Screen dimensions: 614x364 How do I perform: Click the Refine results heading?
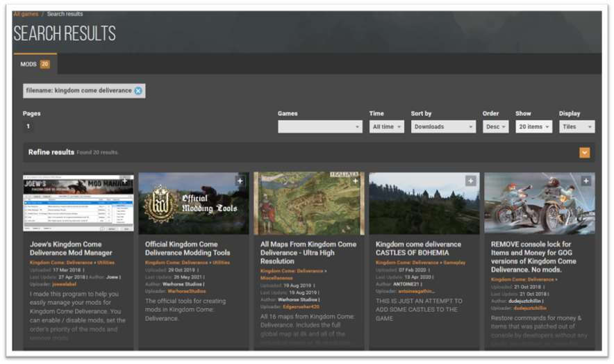pyautogui.click(x=51, y=152)
